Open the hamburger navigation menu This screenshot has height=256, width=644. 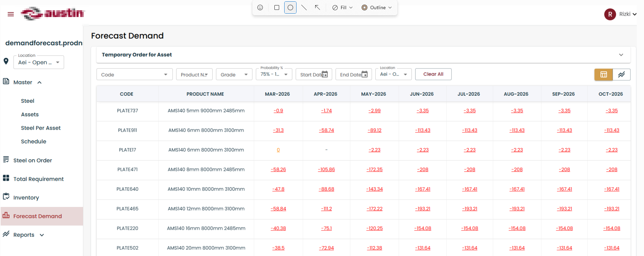tap(11, 14)
